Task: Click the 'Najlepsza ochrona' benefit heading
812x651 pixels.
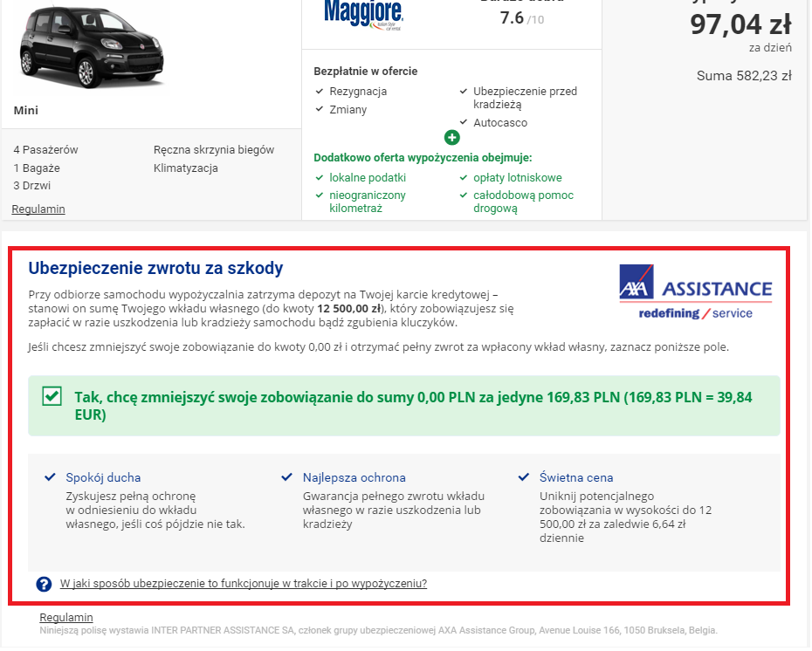Action: (x=354, y=478)
